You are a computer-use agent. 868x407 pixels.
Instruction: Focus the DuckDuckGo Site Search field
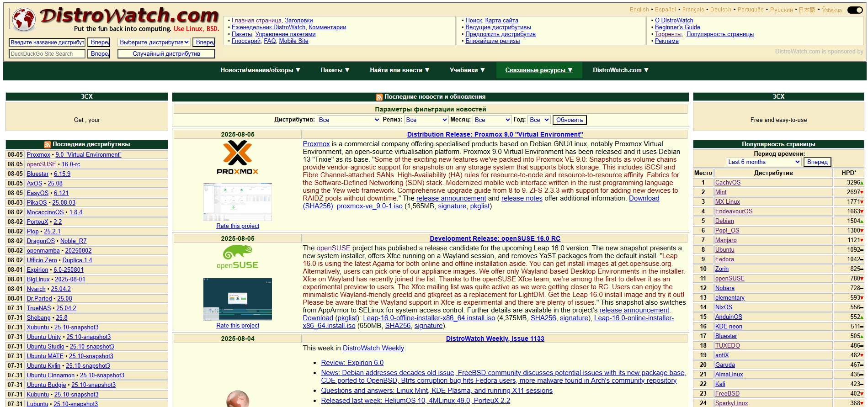pyautogui.click(x=47, y=53)
